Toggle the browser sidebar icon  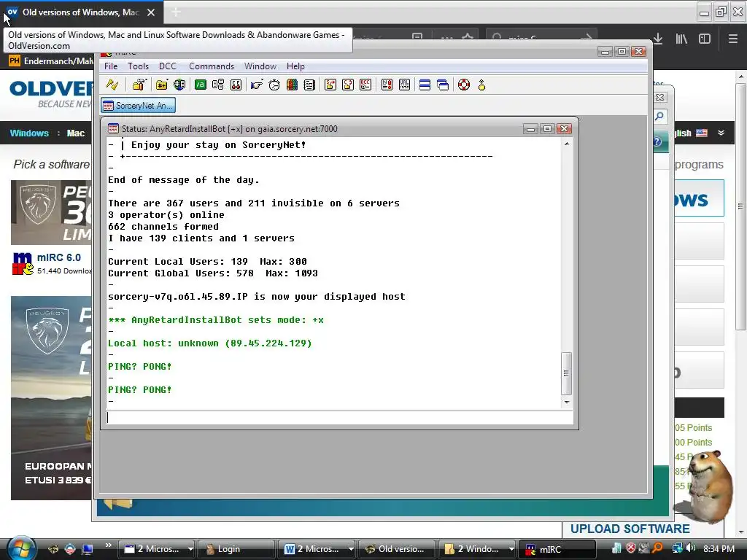[x=705, y=39]
